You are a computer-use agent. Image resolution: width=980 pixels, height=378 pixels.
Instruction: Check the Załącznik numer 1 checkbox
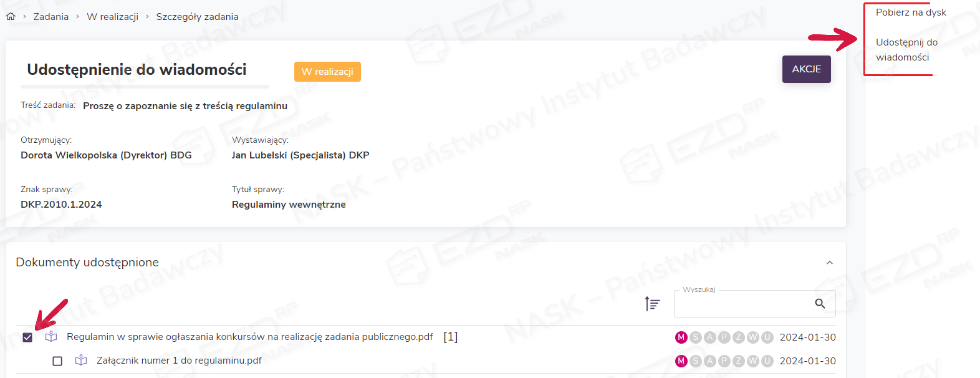tap(57, 361)
